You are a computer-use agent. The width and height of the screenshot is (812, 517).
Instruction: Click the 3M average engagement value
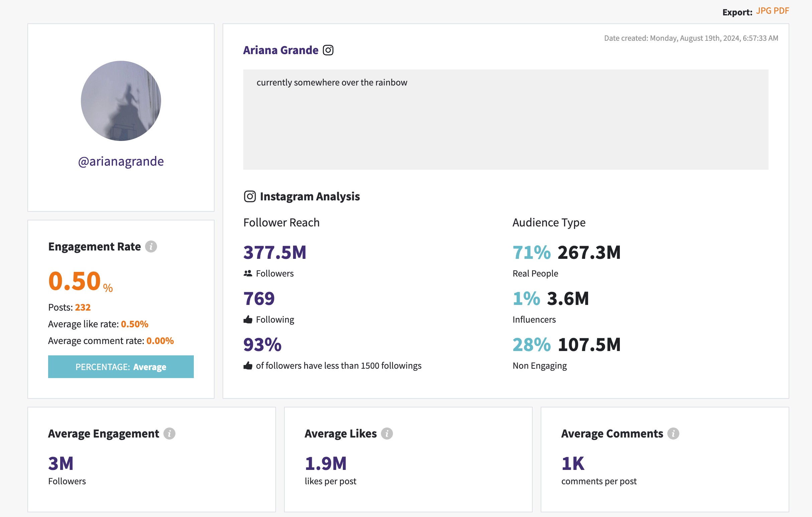(61, 464)
